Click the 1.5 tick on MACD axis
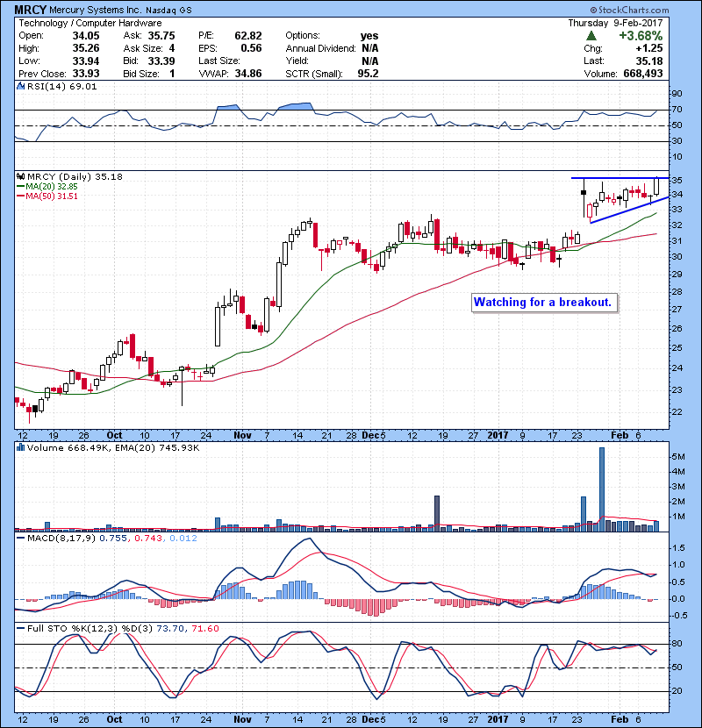Screen dimensions: 702x728 pyautogui.click(x=678, y=548)
